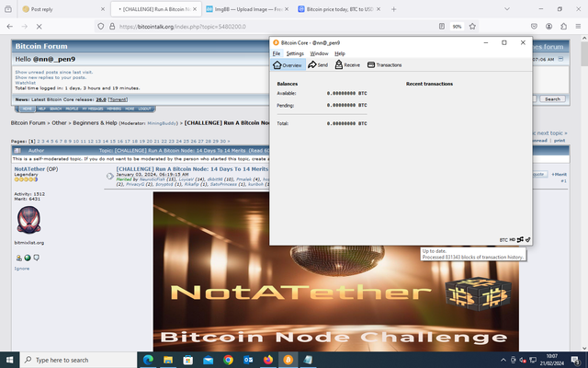
Task: Expand the list all tabs dropdown
Action: [506, 9]
